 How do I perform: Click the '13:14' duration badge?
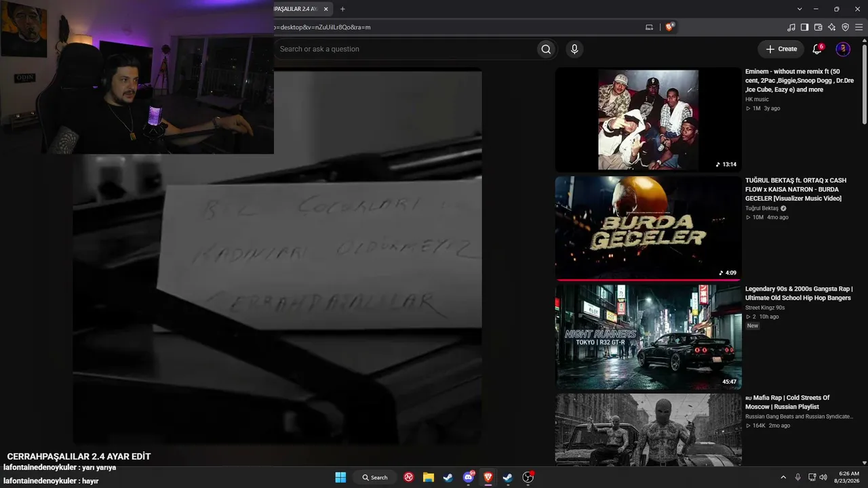pos(726,164)
